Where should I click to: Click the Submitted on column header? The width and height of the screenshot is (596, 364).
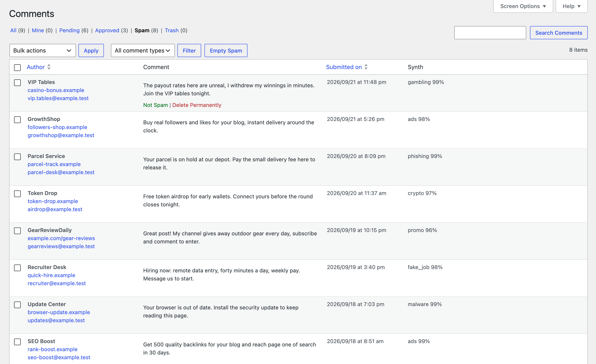tap(344, 67)
